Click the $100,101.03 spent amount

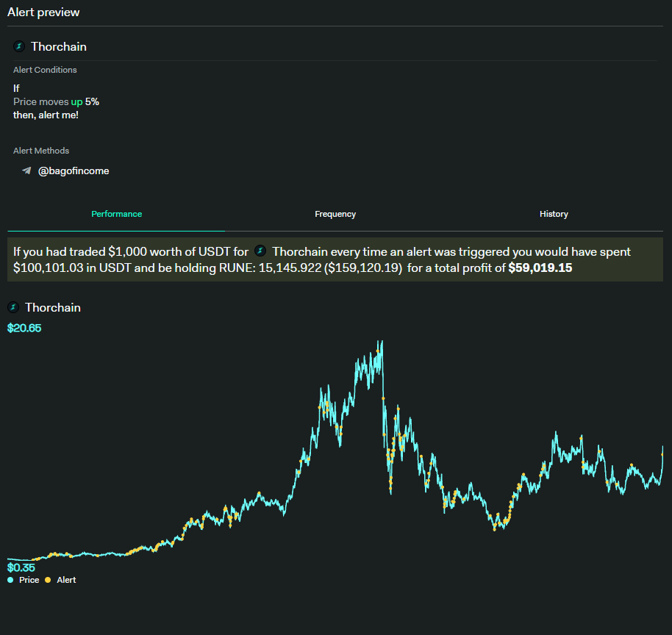point(49,268)
